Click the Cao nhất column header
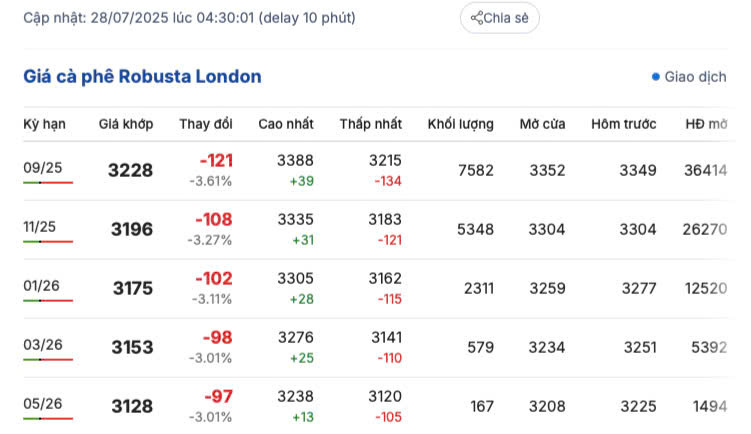The width and height of the screenshot is (751, 434). click(x=286, y=124)
